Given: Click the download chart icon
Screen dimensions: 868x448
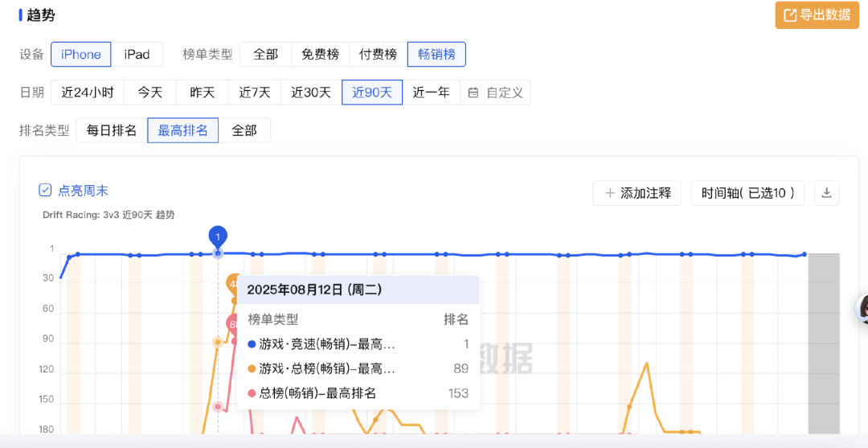Looking at the screenshot, I should [x=827, y=193].
